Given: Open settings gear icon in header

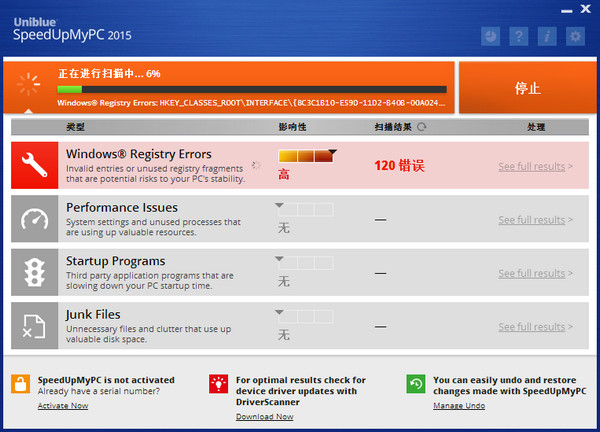Looking at the screenshot, I should 576,36.
